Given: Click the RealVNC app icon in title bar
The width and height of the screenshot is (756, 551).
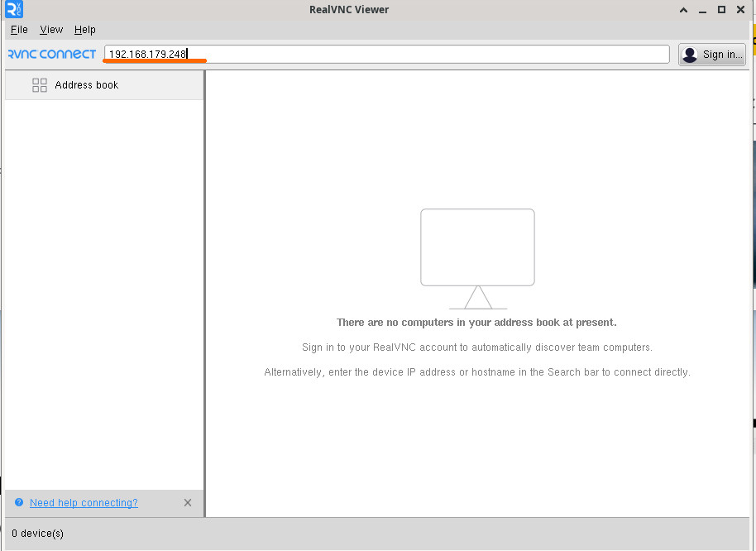Looking at the screenshot, I should [14, 9].
